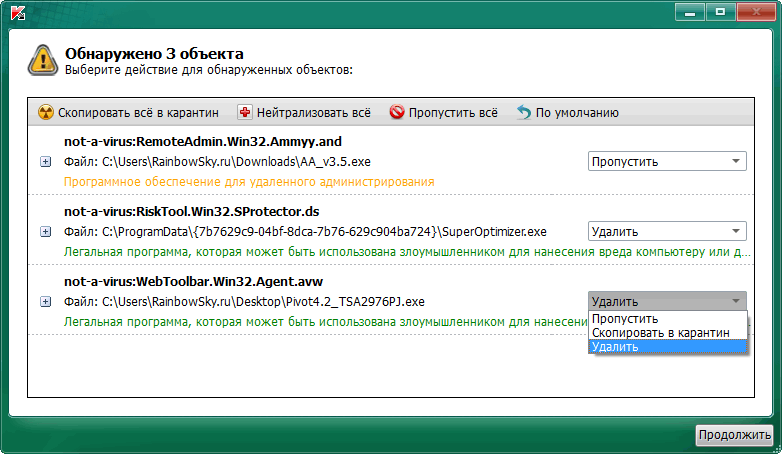Maximize the Kaspersky window
Screen dimensions: 782x454
click(720, 12)
